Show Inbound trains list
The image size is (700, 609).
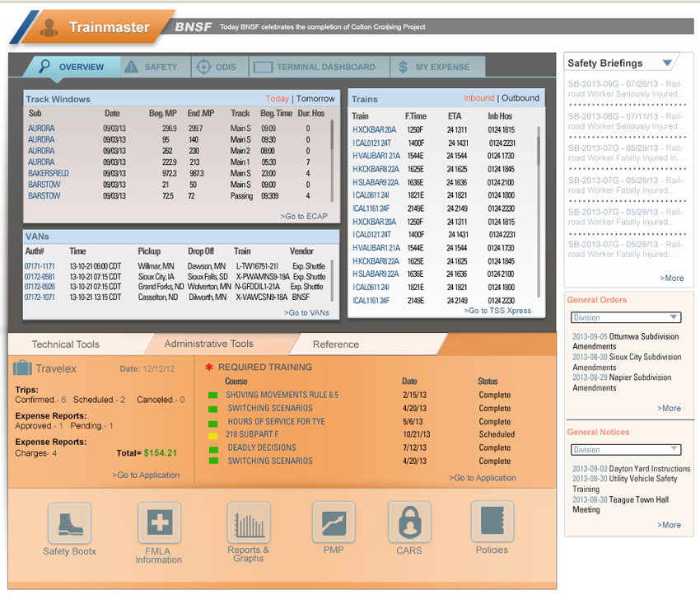(478, 98)
